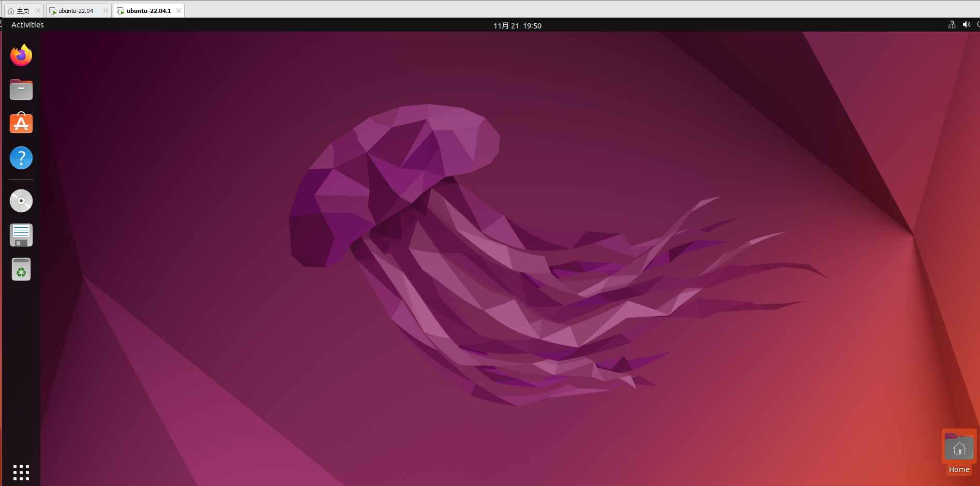Open the Files manager in dock

21,90
